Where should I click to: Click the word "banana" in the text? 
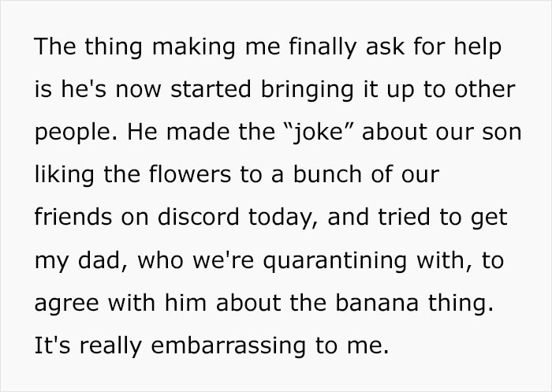(x=377, y=303)
